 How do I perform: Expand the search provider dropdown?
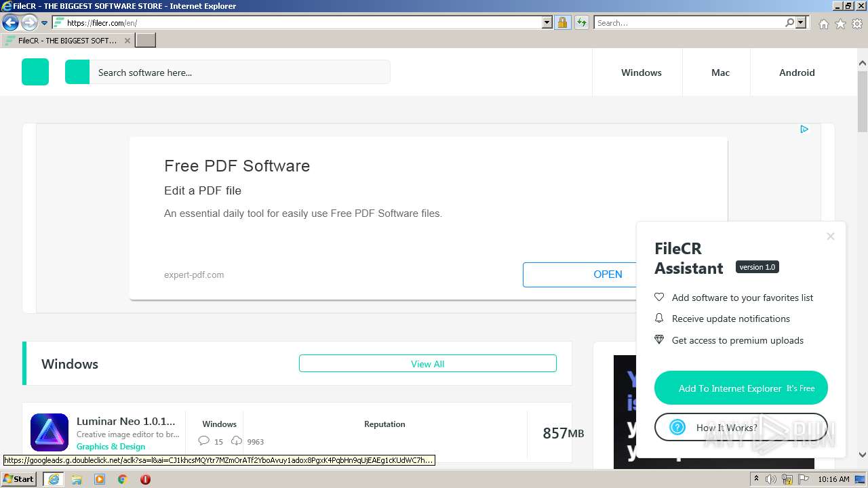(801, 23)
